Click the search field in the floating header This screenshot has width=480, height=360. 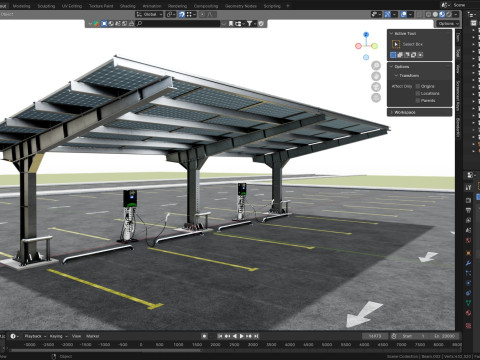178,24
